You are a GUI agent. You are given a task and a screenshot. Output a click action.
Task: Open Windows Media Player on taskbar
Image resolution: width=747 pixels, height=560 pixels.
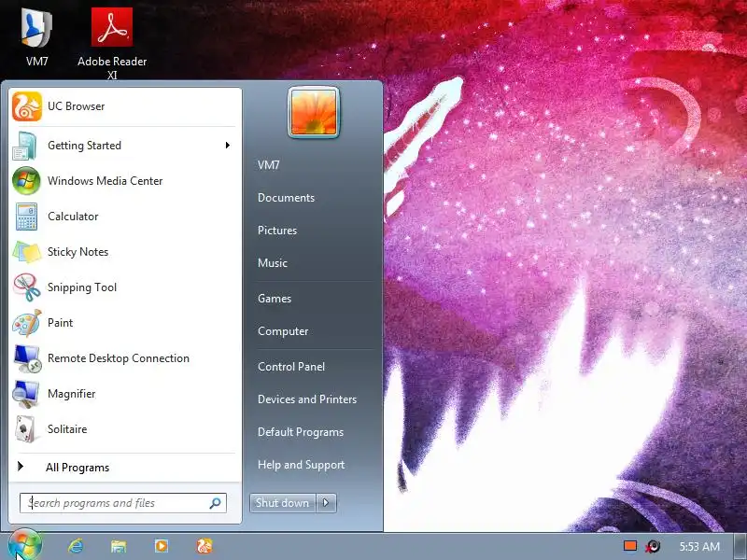[x=161, y=546]
